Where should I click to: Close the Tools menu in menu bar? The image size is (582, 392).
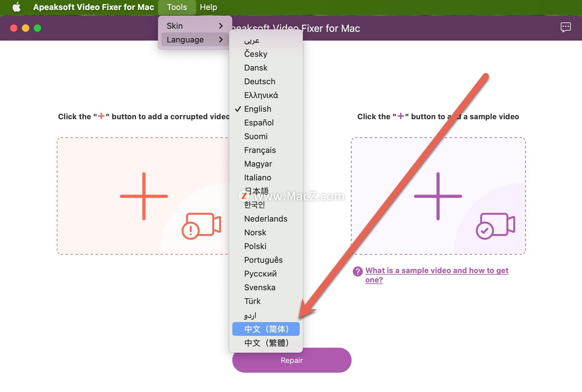point(177,7)
